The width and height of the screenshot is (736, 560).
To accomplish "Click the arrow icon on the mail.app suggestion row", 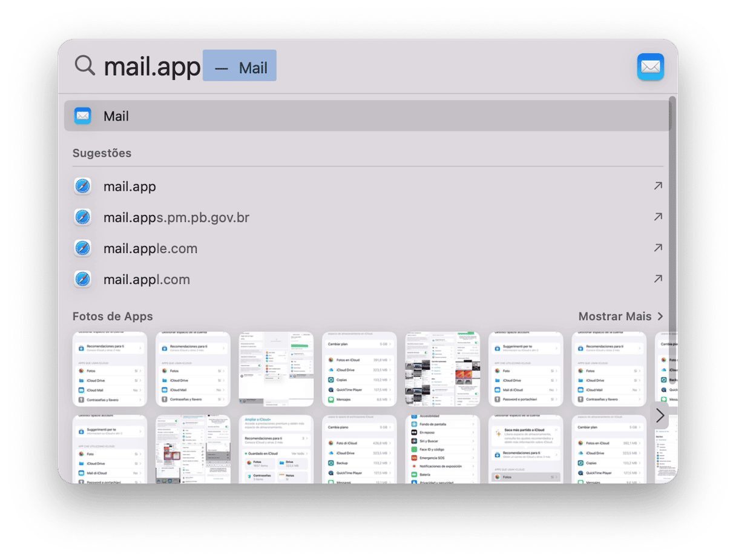I will click(x=658, y=186).
